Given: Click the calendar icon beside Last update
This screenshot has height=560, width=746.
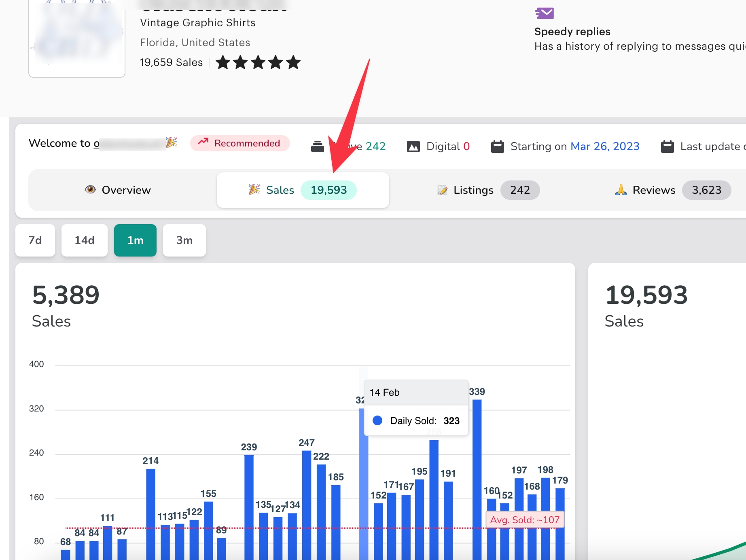Looking at the screenshot, I should coord(667,146).
